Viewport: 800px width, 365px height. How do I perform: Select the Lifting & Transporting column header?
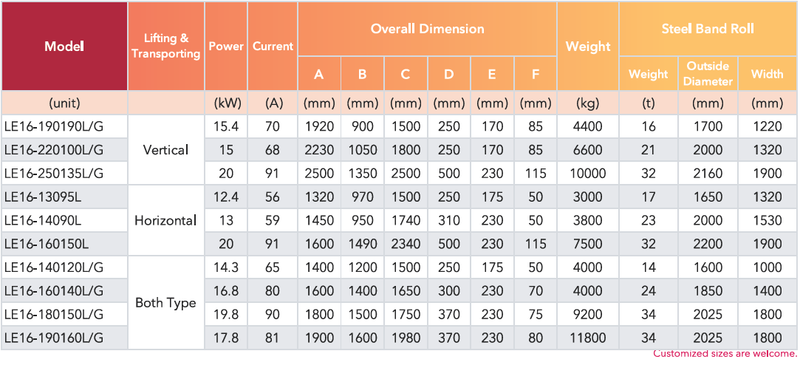[x=166, y=46]
